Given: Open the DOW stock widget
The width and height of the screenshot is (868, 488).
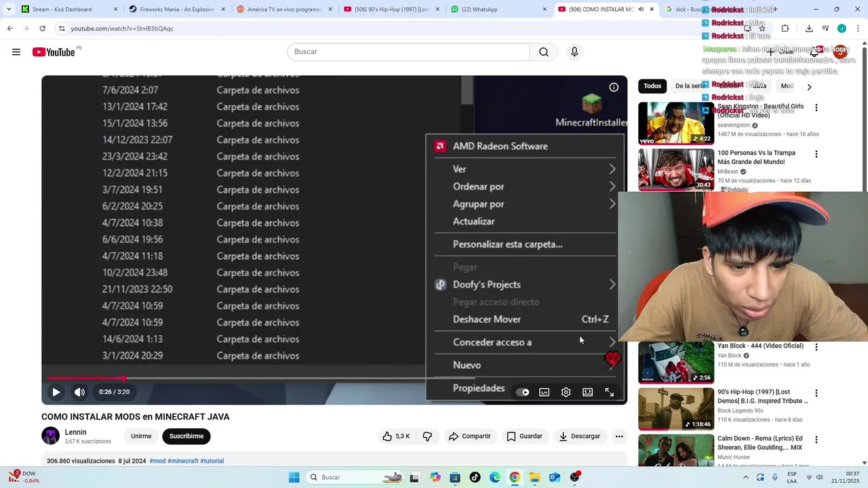Looking at the screenshot, I should tap(24, 477).
